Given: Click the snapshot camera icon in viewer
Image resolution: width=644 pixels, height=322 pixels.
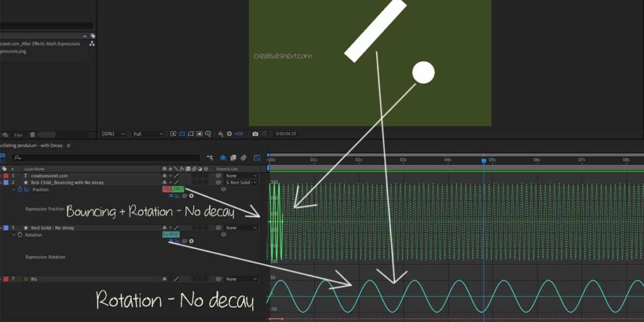Looking at the screenshot, I should coord(255,134).
